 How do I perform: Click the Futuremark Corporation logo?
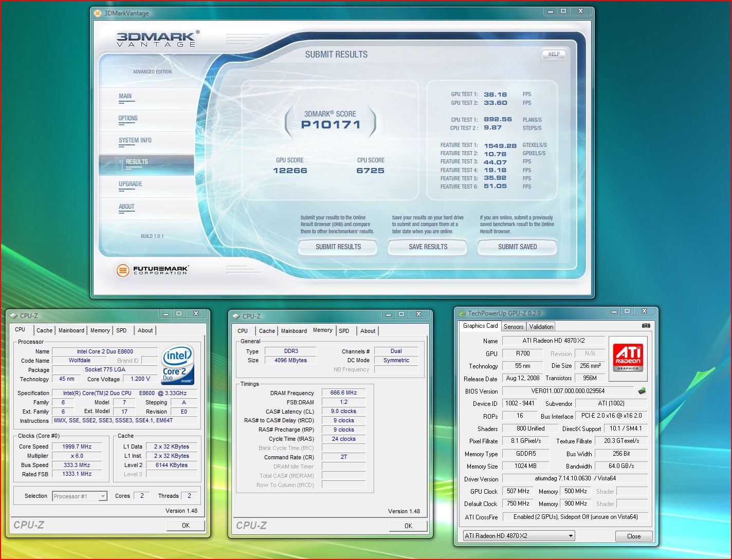[153, 270]
